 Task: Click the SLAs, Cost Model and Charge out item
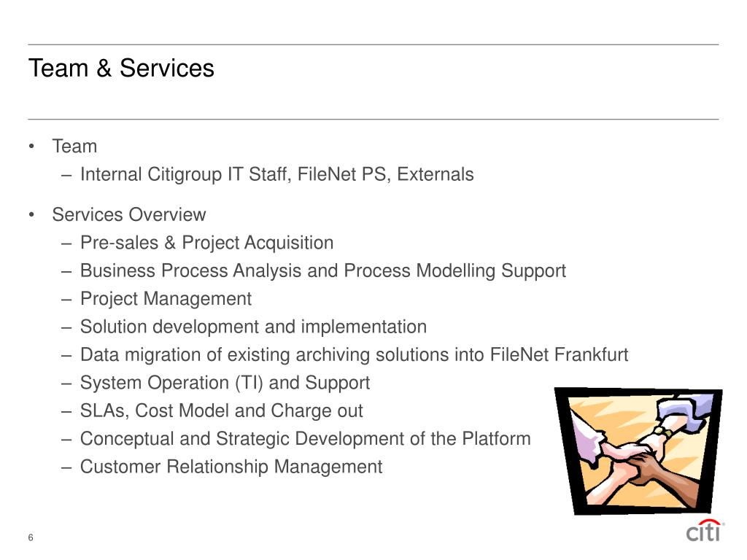222,411
